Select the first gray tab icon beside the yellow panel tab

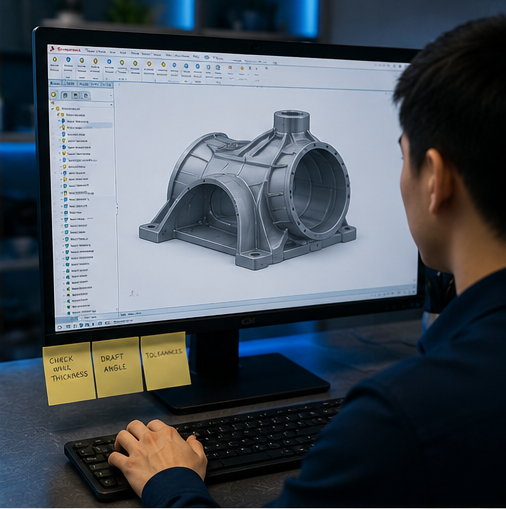click(65, 95)
